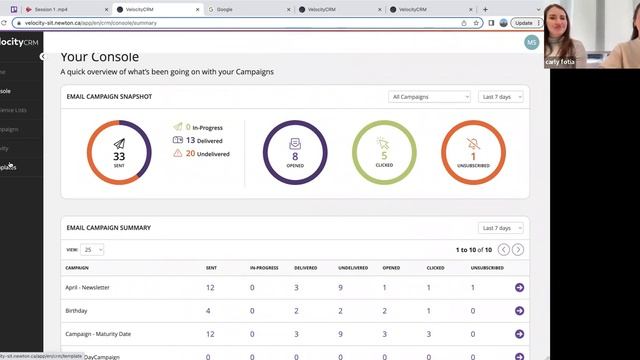Click the VelocityCRM logo
This screenshot has width=640, height=360.
(x=19, y=42)
